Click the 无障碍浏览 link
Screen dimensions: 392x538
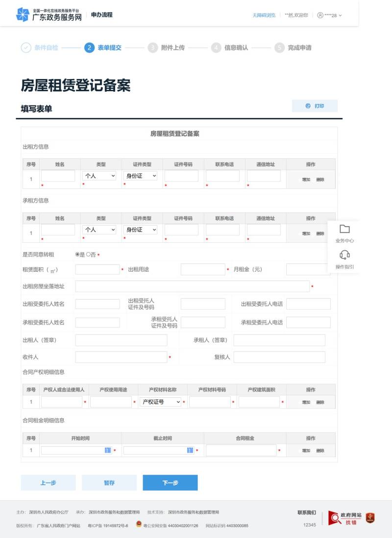264,15
